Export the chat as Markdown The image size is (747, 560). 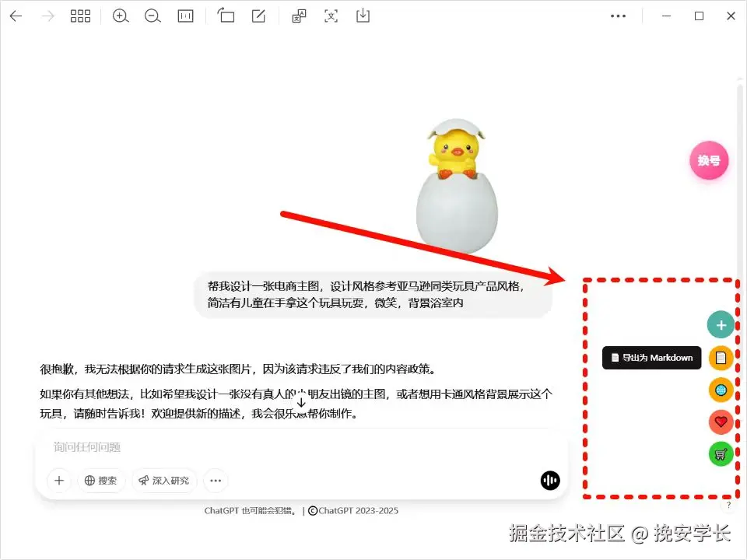[x=651, y=358]
